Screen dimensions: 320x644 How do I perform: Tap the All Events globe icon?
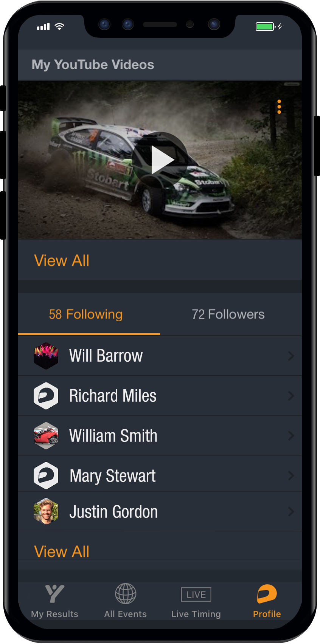[x=126, y=594]
